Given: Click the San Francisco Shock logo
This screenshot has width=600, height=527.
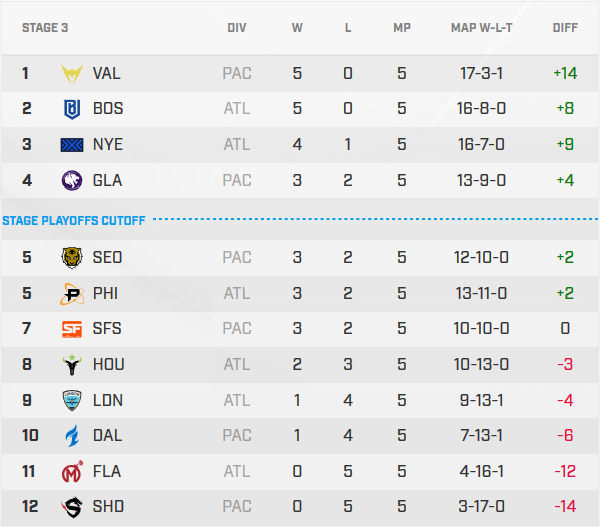Looking at the screenshot, I should 73,329.
